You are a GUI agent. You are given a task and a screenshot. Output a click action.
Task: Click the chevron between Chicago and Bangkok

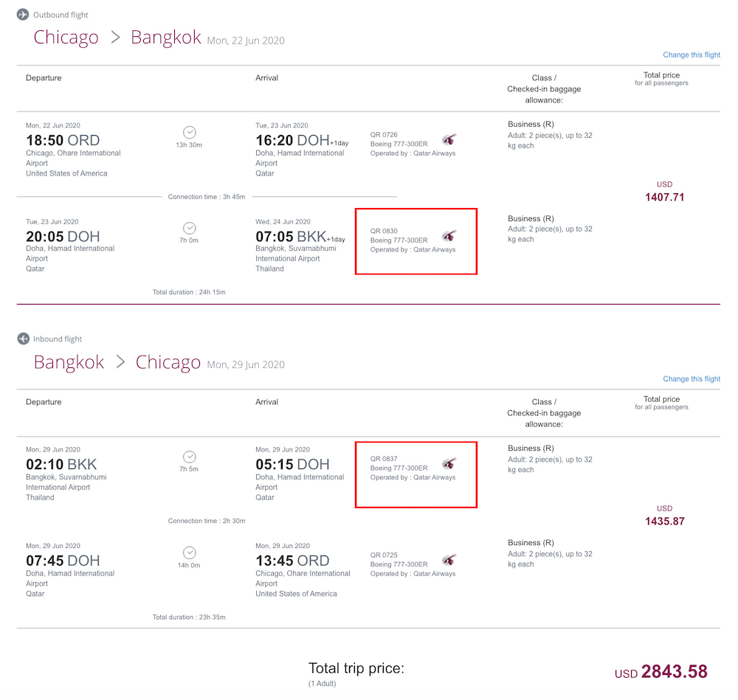115,37
